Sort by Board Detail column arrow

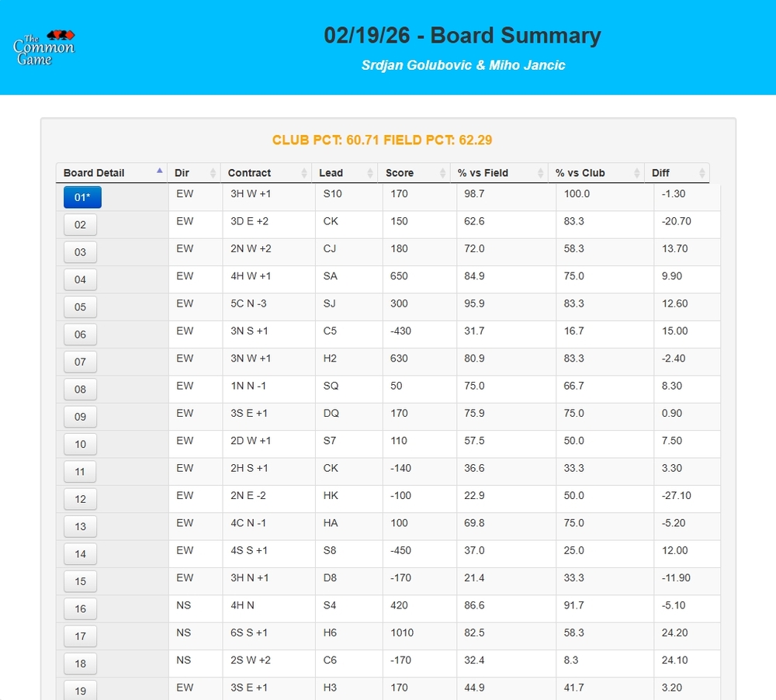point(159,172)
